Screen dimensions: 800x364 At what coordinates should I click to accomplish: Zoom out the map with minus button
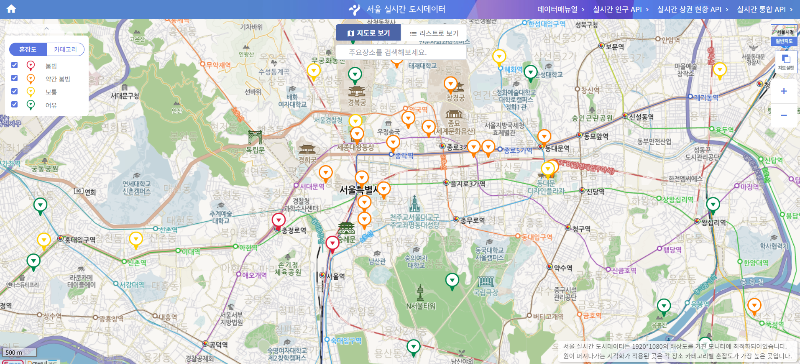tap(784, 115)
